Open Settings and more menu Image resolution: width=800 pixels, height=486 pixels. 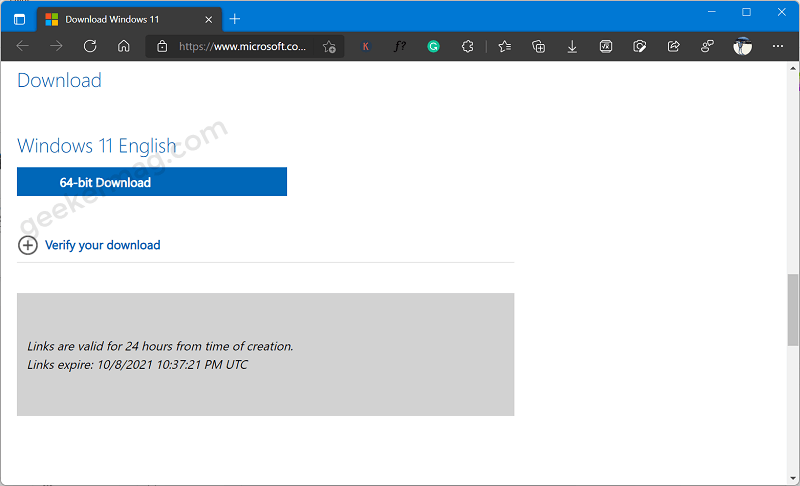coord(778,46)
